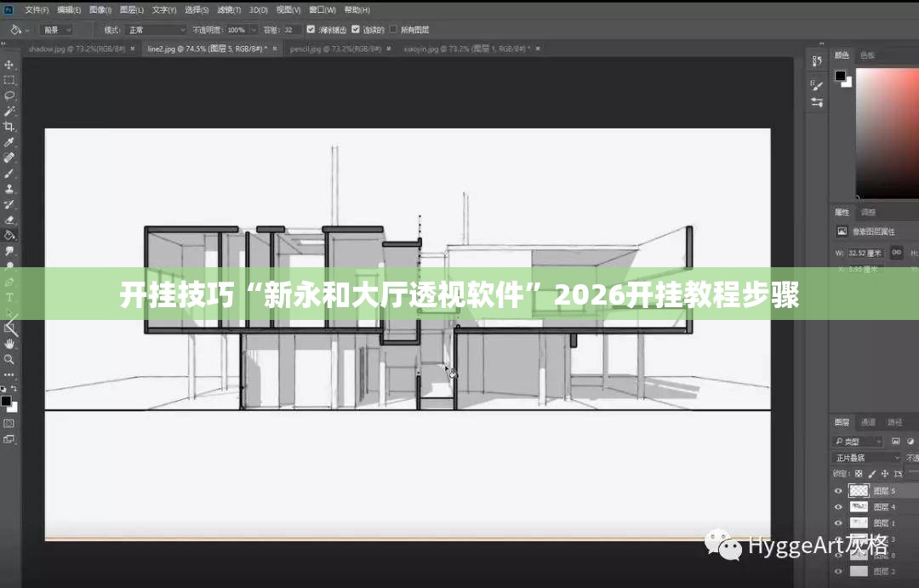This screenshot has width=919, height=588.
Task: Select the Crop tool
Action: coord(9,127)
